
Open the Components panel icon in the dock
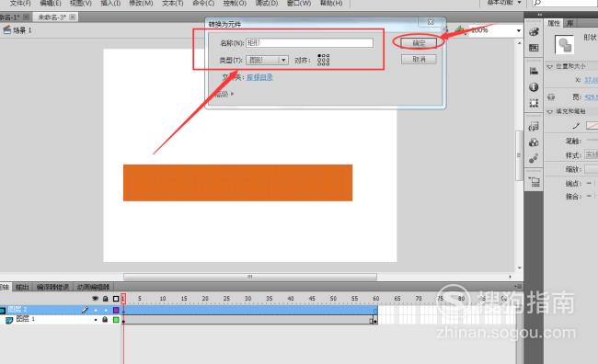tap(534, 142)
